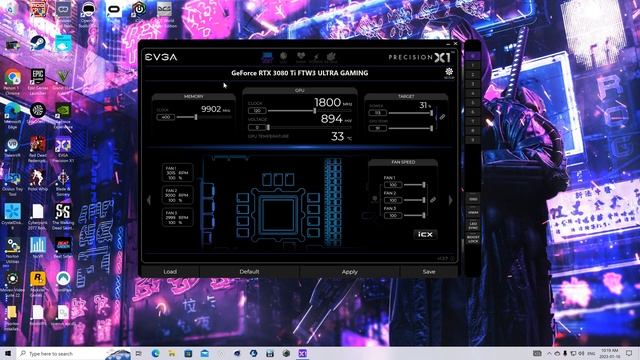The height and width of the screenshot is (360, 640).
Task: Select profile slot 9 in the side strip
Action: [x=473, y=140]
